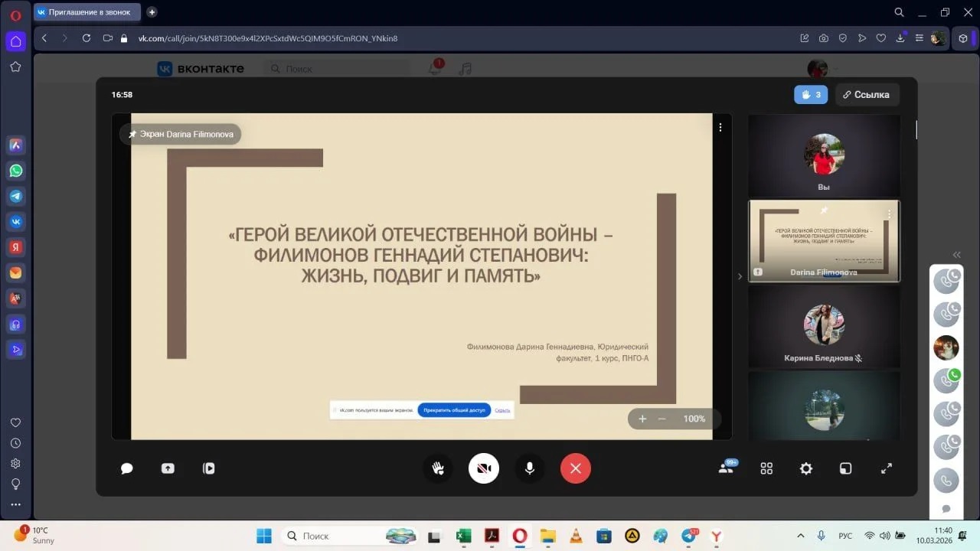Open call settings gear
Viewport: 980px width, 551px height.
pyautogui.click(x=806, y=468)
